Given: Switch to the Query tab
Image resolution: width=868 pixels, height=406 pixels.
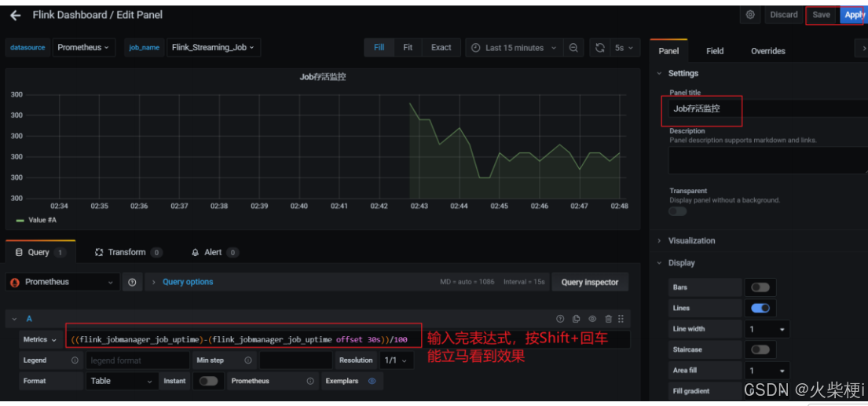Looking at the screenshot, I should click(40, 252).
